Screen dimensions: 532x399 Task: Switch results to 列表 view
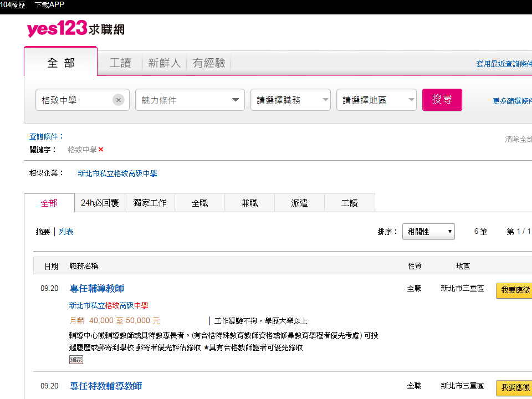(x=66, y=232)
